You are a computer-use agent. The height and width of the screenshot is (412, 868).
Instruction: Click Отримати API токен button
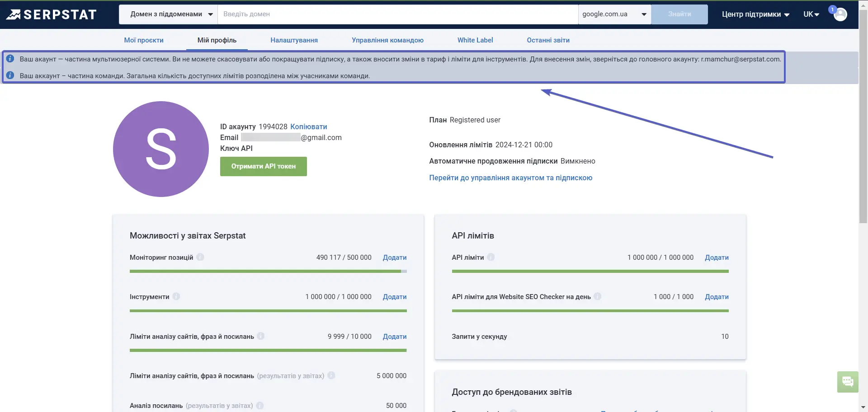coord(264,166)
